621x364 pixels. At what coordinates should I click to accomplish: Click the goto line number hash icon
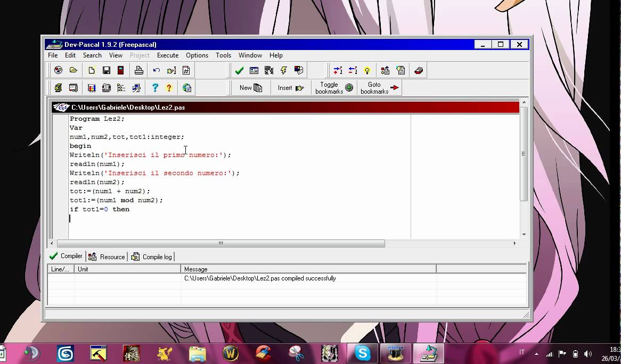click(186, 70)
